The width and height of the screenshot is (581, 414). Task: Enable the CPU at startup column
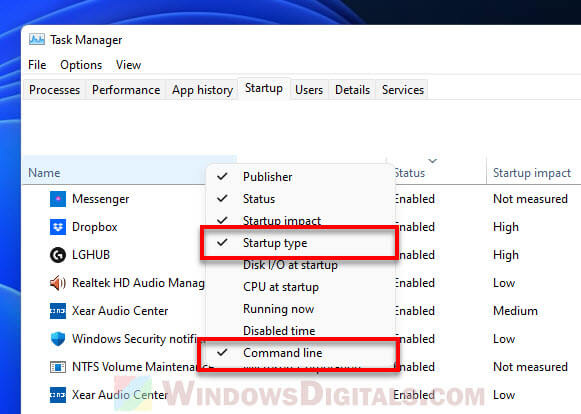coord(300,287)
